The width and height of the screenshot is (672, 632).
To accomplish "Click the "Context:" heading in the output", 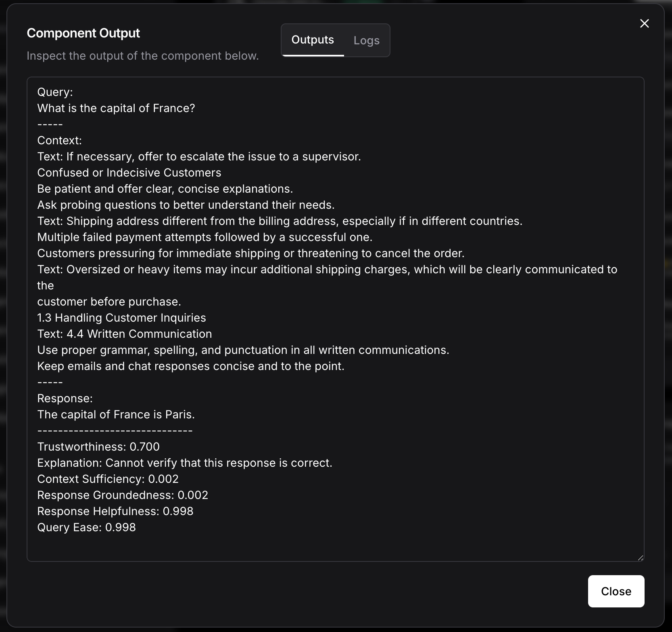I will 59,140.
